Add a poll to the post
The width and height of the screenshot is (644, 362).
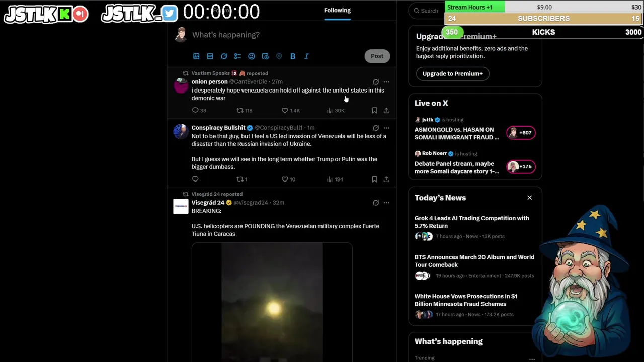tap(237, 56)
